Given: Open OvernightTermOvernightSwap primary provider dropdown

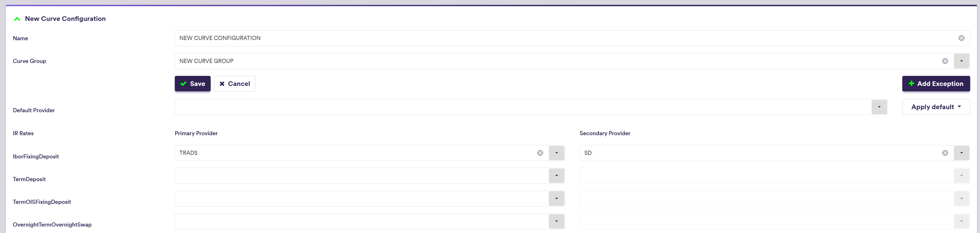Looking at the screenshot, I should [556, 221].
